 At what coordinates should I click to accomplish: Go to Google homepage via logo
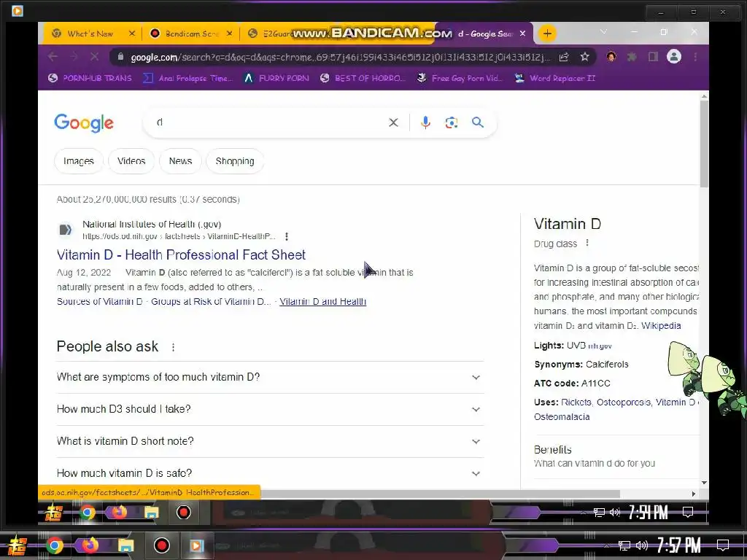click(84, 122)
